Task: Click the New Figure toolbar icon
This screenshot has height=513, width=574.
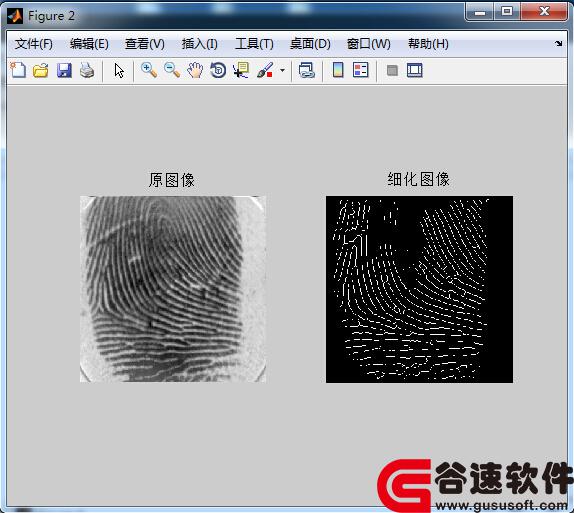Action: coord(18,70)
